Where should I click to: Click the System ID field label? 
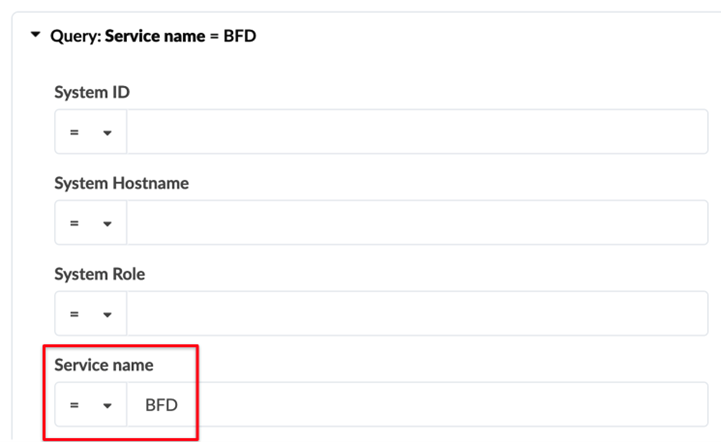[92, 92]
